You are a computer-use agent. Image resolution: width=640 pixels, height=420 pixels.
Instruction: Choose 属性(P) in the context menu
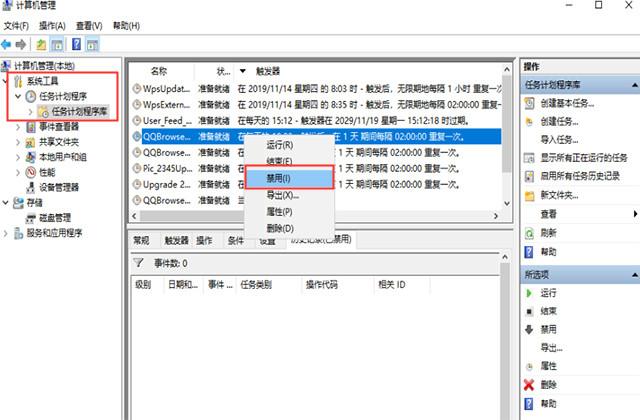point(289,212)
